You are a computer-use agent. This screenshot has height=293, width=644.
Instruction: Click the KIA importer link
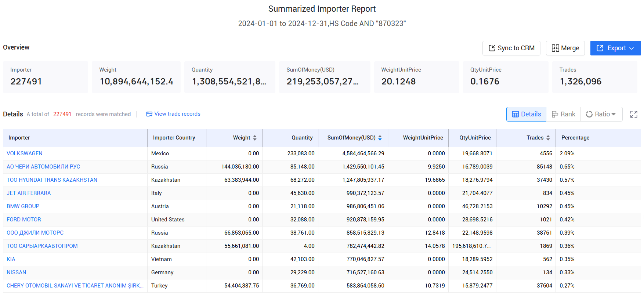(x=11, y=259)
